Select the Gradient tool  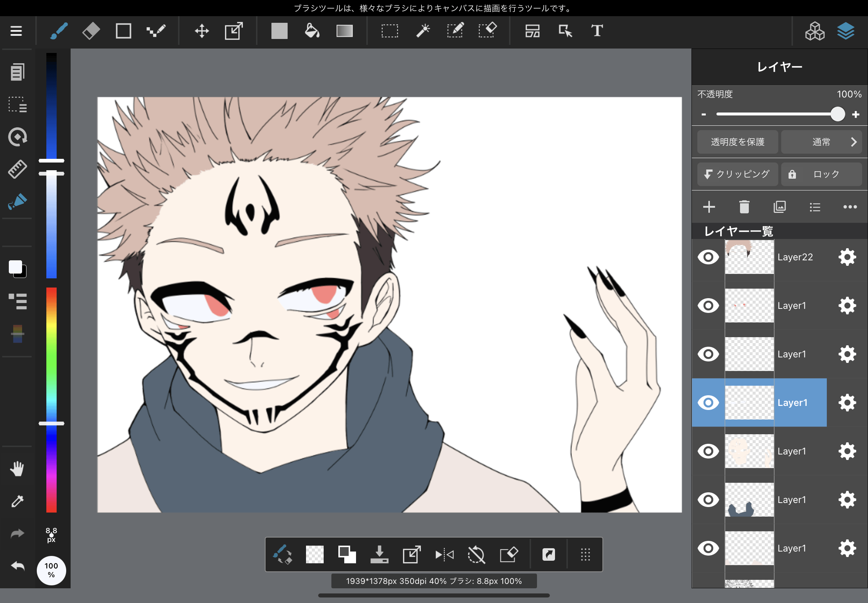pos(344,31)
